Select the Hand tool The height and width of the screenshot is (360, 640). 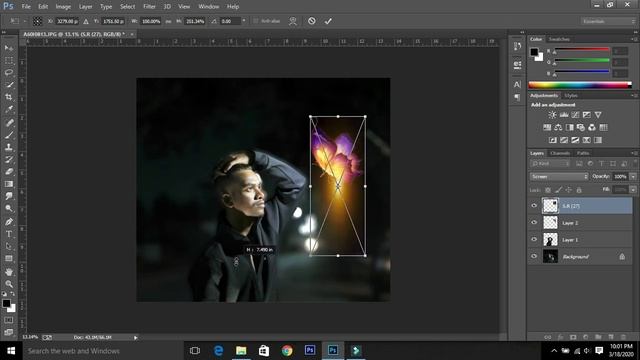(x=9, y=272)
